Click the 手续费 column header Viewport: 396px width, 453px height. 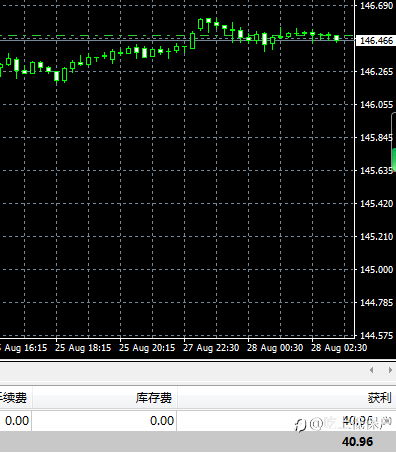tap(13, 398)
